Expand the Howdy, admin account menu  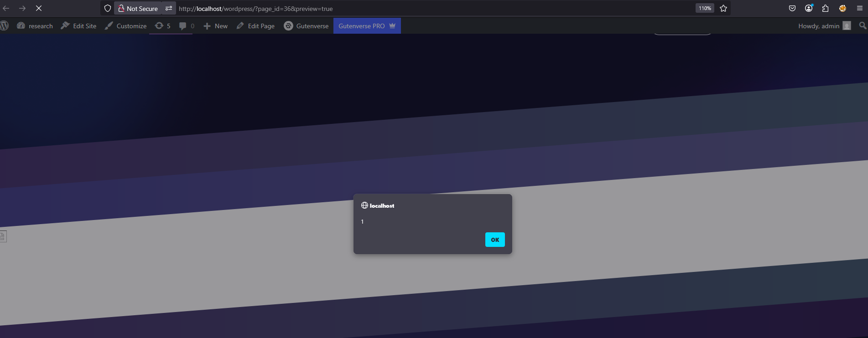click(x=824, y=26)
